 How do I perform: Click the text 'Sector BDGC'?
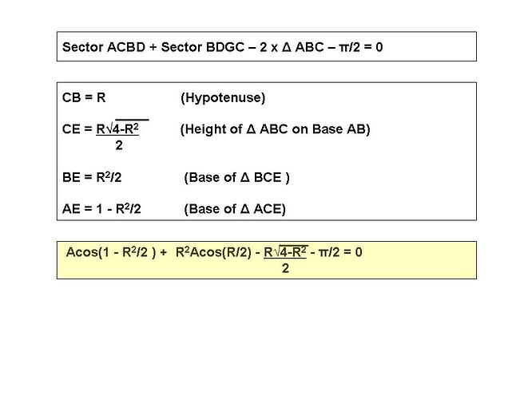click(203, 47)
